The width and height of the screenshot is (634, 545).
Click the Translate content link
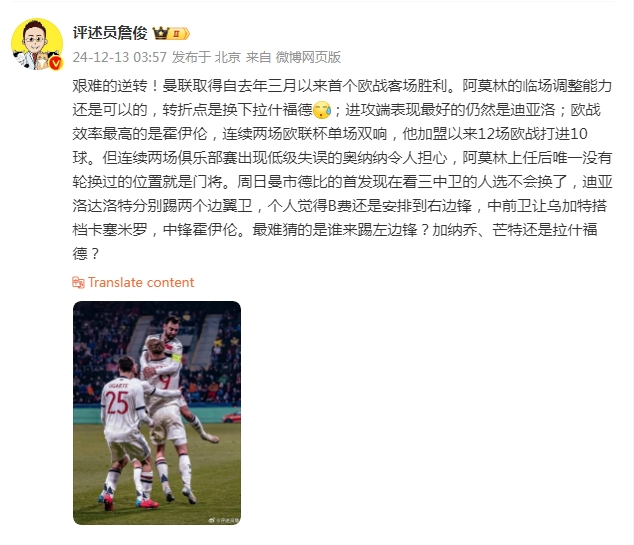[x=141, y=282]
